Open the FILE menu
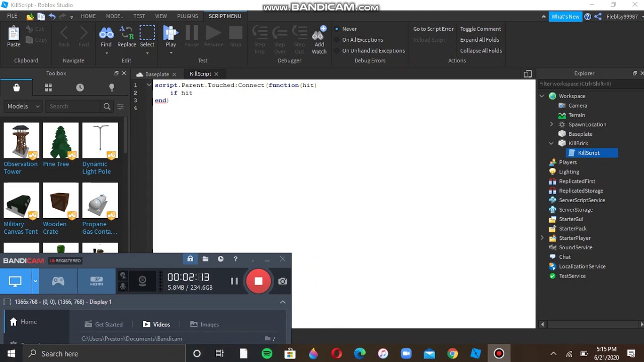This screenshot has height=362, width=644. coord(12,16)
